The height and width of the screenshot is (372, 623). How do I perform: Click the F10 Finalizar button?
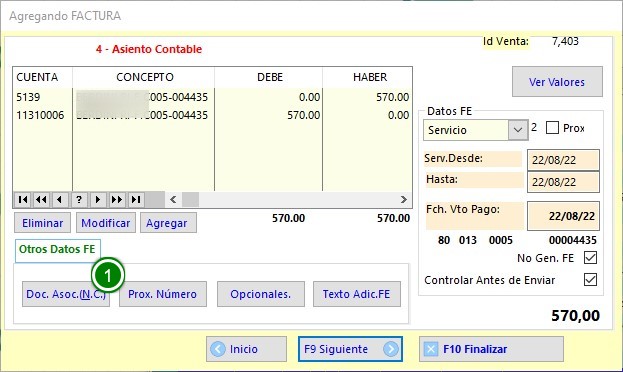point(491,349)
